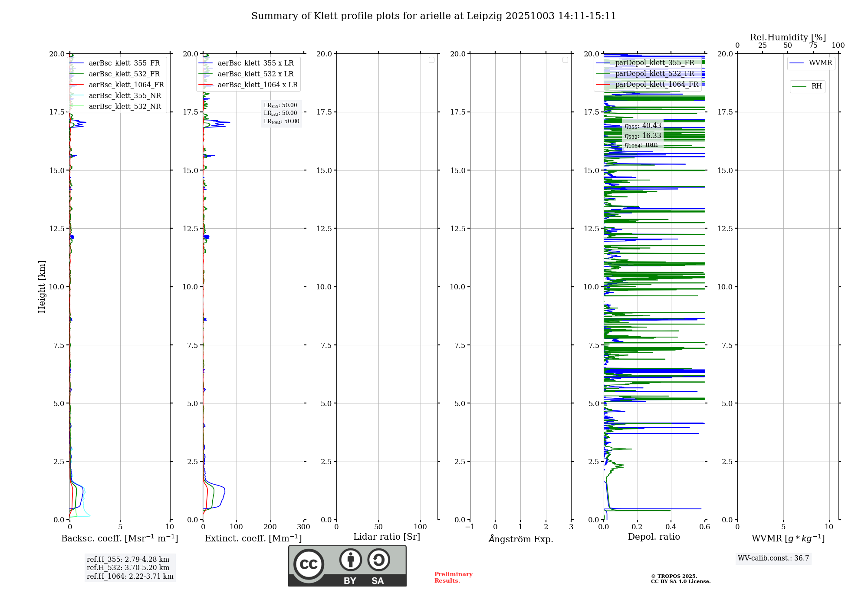Click the eta 355 depolarization constant label
The height and width of the screenshot is (590, 868).
(x=643, y=126)
